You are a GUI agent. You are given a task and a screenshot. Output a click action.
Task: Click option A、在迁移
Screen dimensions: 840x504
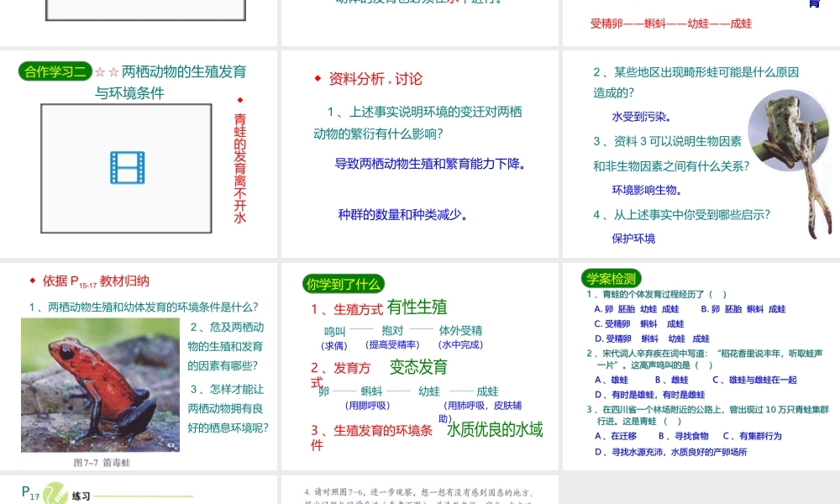pyautogui.click(x=616, y=436)
